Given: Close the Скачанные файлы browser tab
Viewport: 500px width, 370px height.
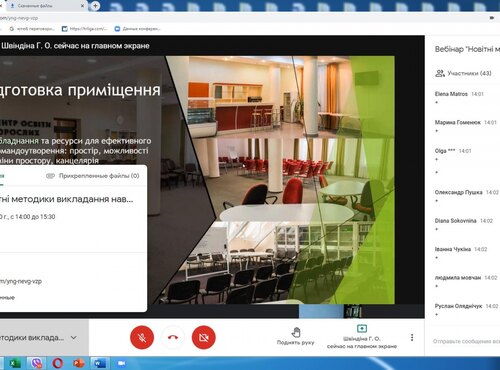Looking at the screenshot, I should coord(82,6).
